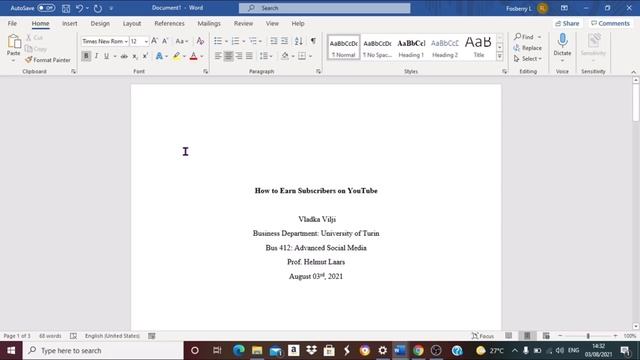Viewport: 640px width, 360px height.
Task: Clear all formatting icon
Action: 200,41
